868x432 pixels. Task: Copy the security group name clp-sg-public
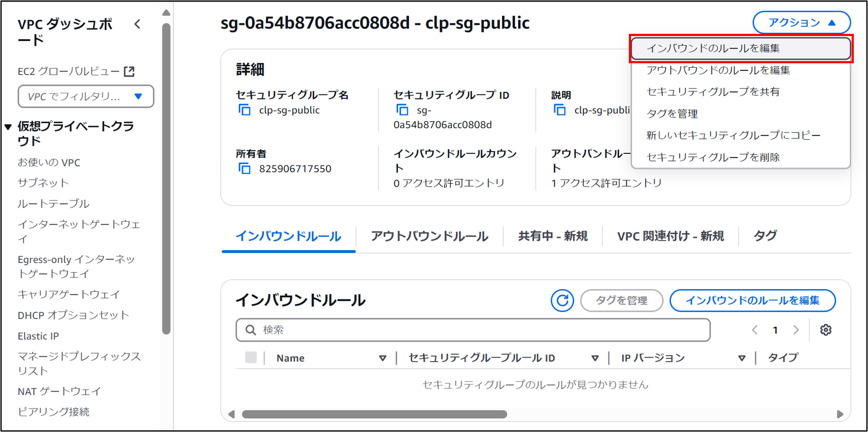click(245, 110)
